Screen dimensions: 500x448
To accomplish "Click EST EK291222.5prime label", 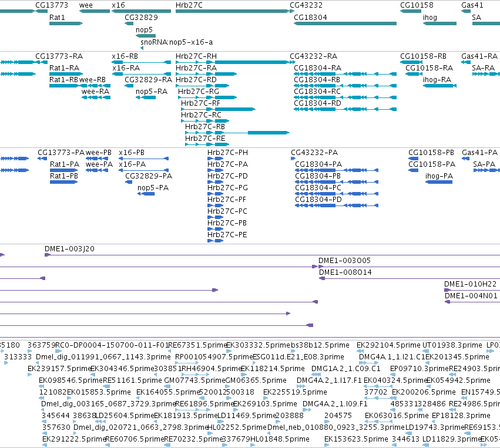I will click(74, 439).
